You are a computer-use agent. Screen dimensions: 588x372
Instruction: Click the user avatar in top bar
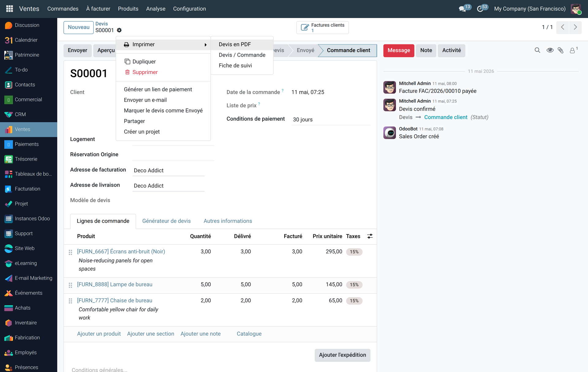pyautogui.click(x=576, y=9)
